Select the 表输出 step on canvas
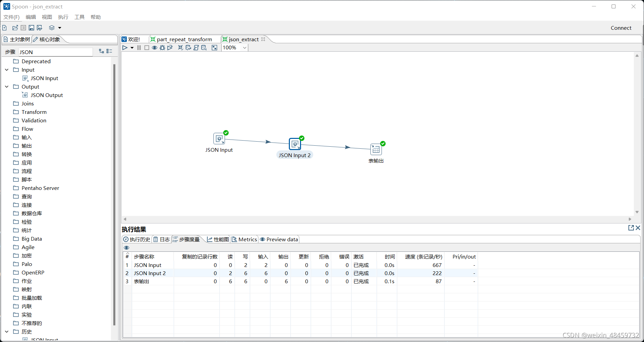This screenshot has height=342, width=644. click(376, 149)
